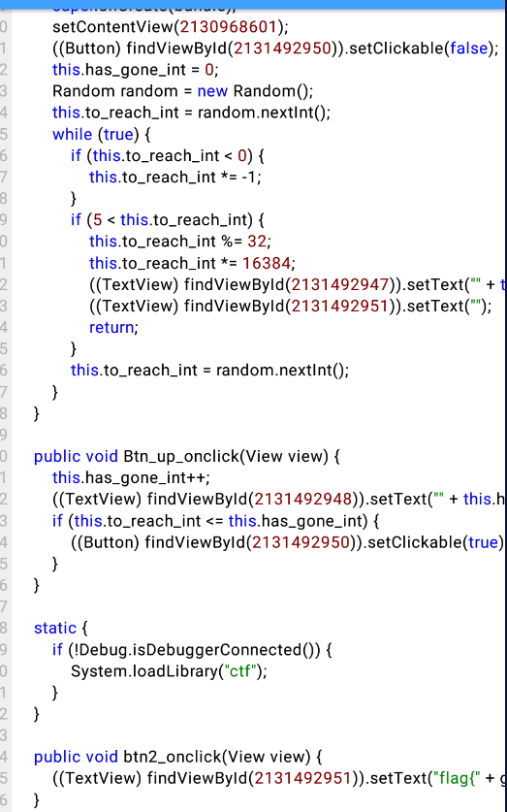Screen dimensions: 507x812
Task: Click 'if (this.to_reach_int <= this.has_gone_int)' line
Action: (216, 520)
